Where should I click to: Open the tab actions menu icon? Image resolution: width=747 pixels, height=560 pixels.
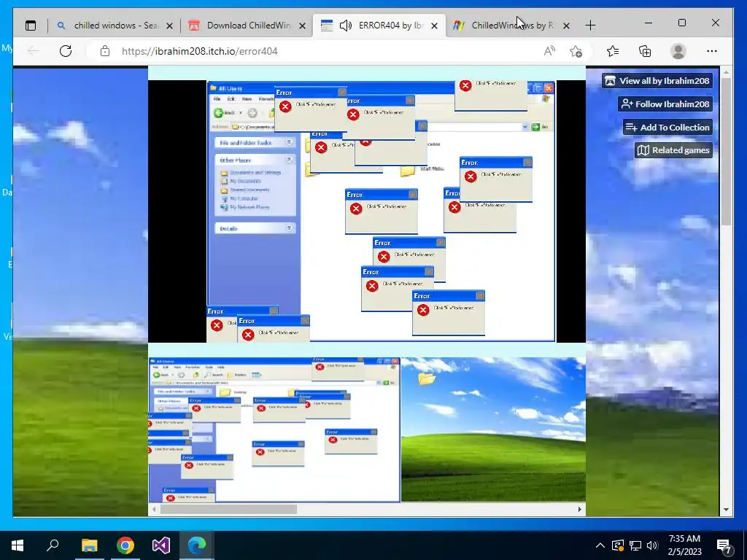coord(31,26)
